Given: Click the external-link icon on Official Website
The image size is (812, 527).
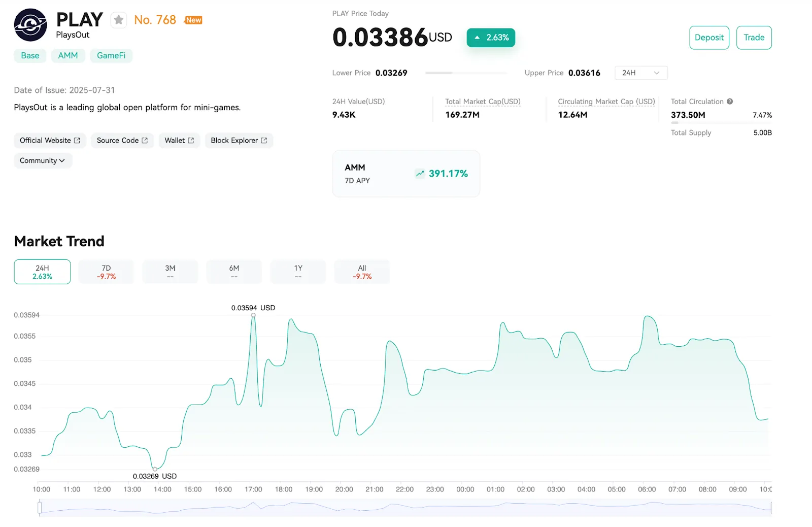Looking at the screenshot, I should pos(77,141).
